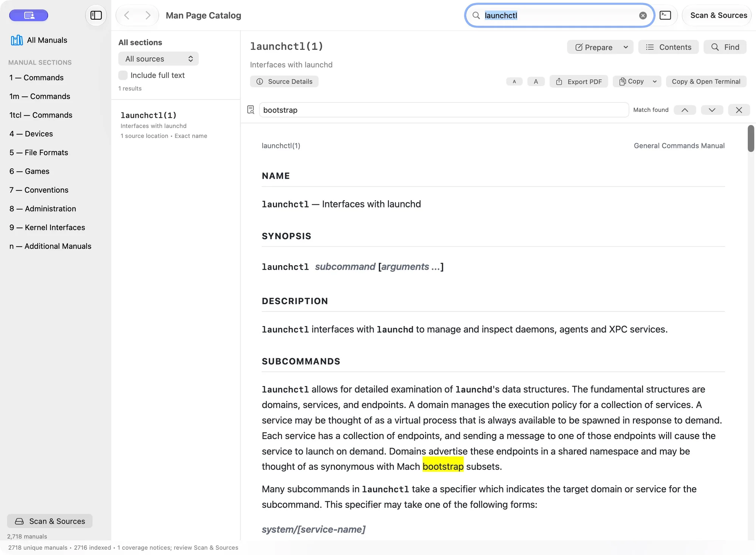This screenshot has width=756, height=555.
Task: Select launchctl(1) search result
Action: point(176,125)
